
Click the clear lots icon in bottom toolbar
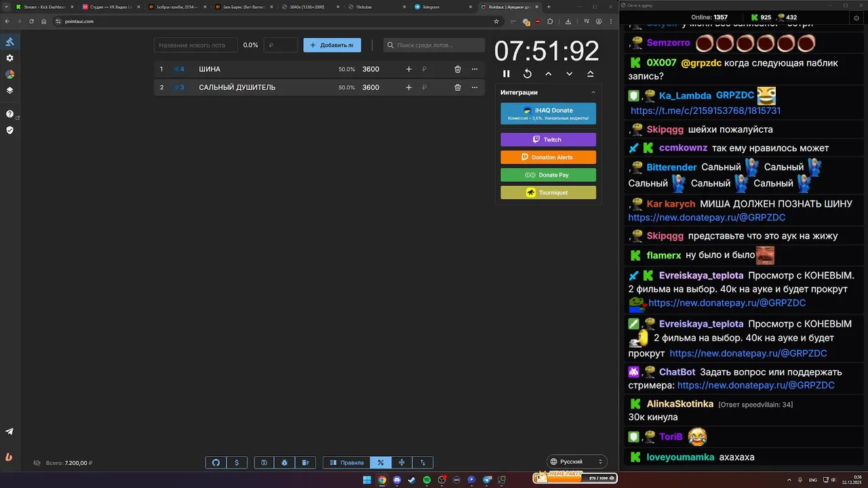(x=305, y=463)
